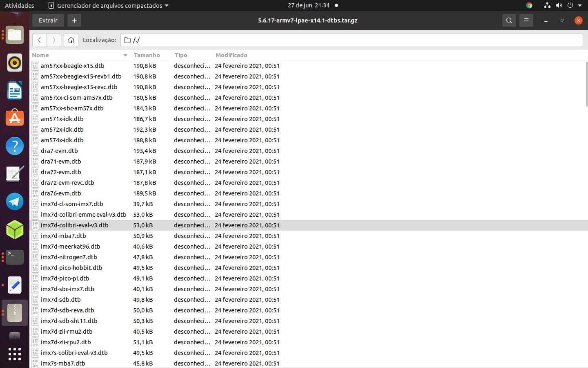The height and width of the screenshot is (368, 588).
Task: Select file am57xx-beagle-x15.dtb
Action: point(309,66)
